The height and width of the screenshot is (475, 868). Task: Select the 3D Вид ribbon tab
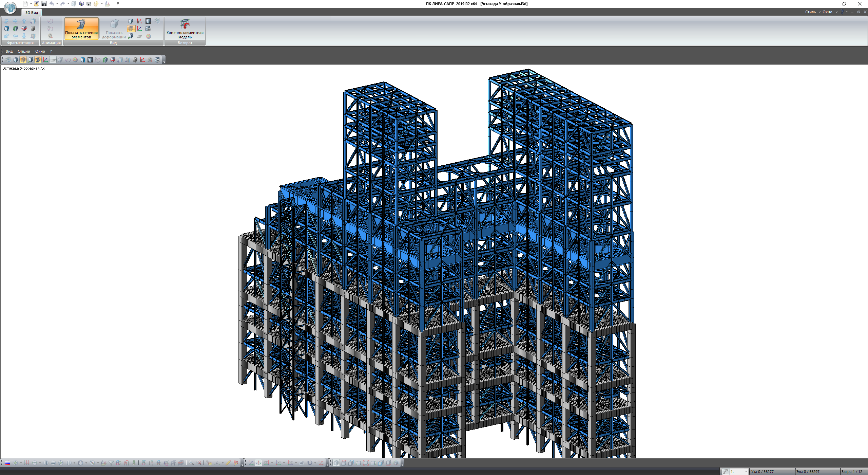point(32,13)
